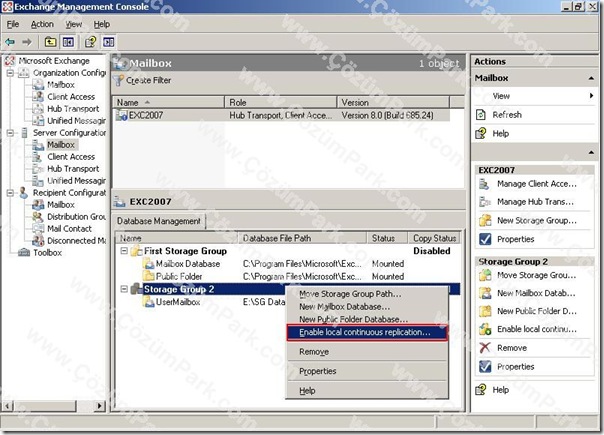Click the tree pane scroll left arrow
604x435 pixels.
click(8, 406)
